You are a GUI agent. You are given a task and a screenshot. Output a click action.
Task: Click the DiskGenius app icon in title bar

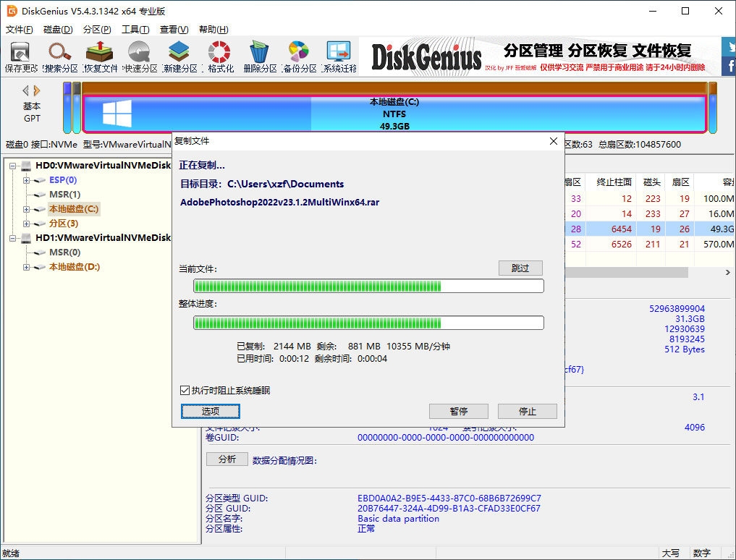click(x=12, y=11)
